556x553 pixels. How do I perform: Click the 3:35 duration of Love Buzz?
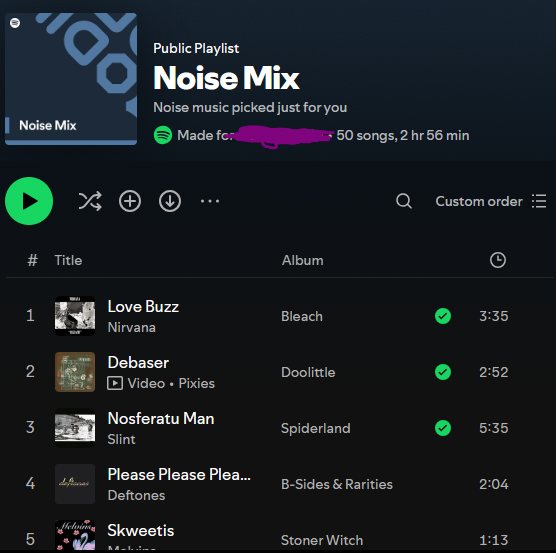494,316
